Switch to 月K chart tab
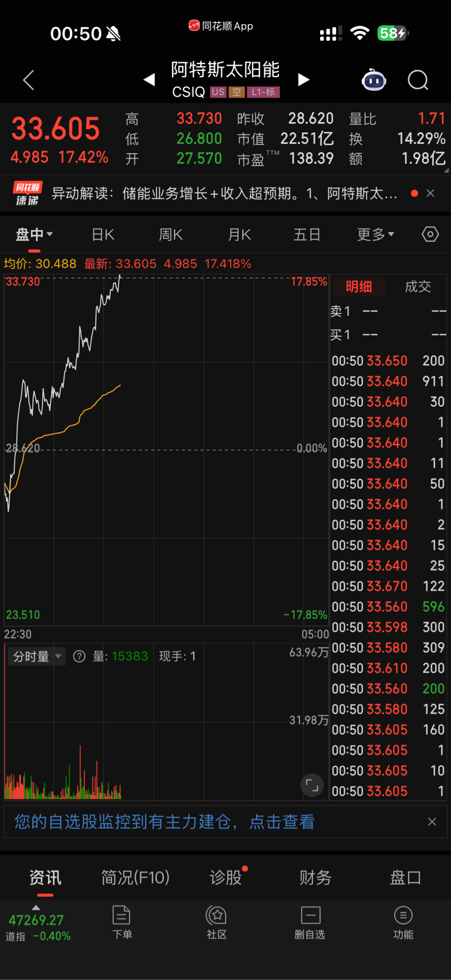 coord(240,235)
